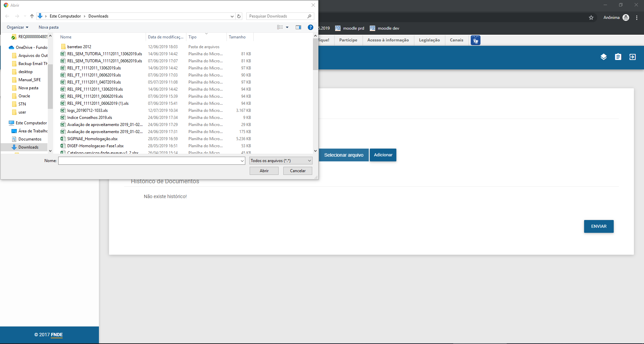
Task: Focus the Pesquisar Downloads search field
Action: click(277, 16)
